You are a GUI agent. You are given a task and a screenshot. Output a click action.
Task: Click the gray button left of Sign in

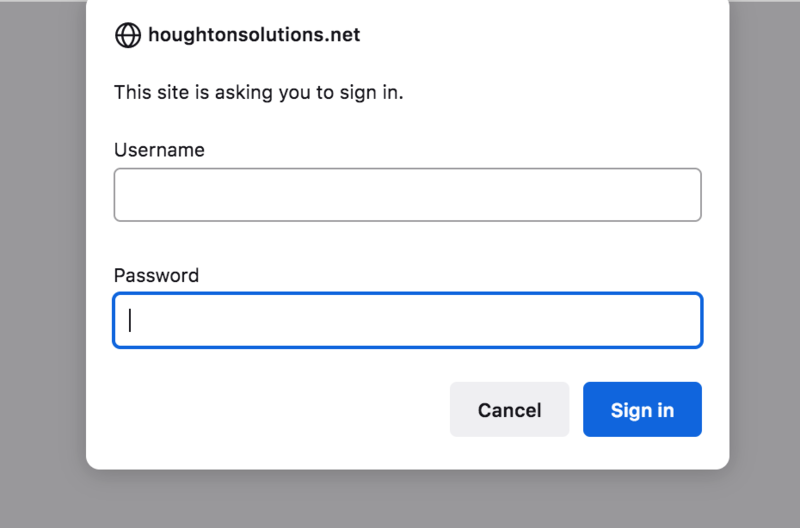(509, 410)
